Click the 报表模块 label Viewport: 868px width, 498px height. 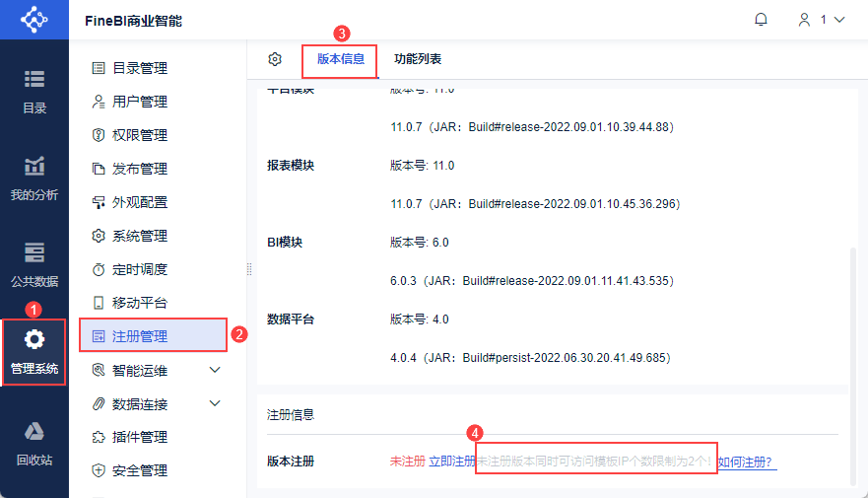tap(291, 165)
